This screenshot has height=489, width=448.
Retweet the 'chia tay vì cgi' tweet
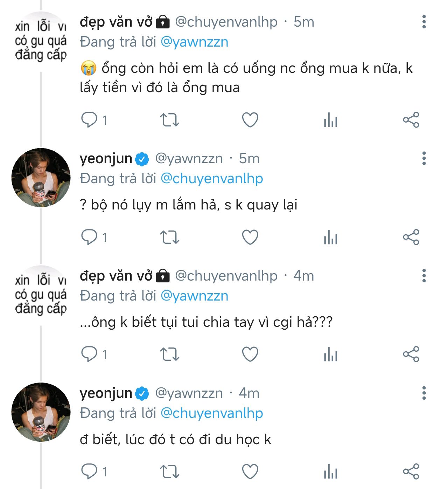(x=170, y=354)
